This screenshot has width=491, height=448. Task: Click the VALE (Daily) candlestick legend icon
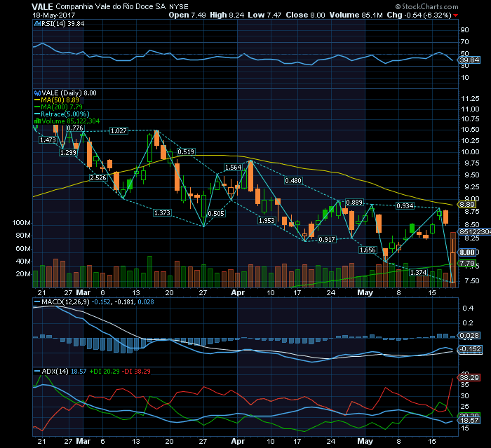37,93
